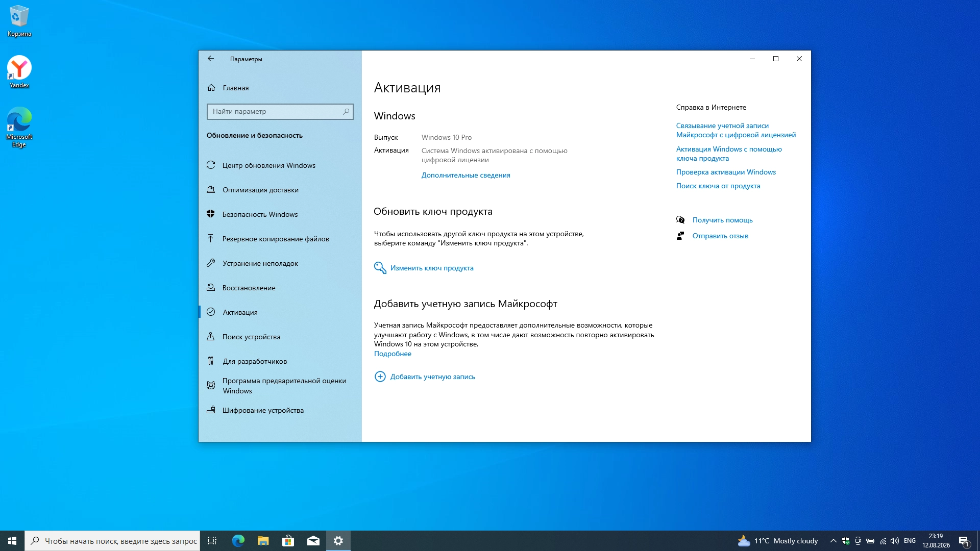Click the taskbar search box

point(112,541)
